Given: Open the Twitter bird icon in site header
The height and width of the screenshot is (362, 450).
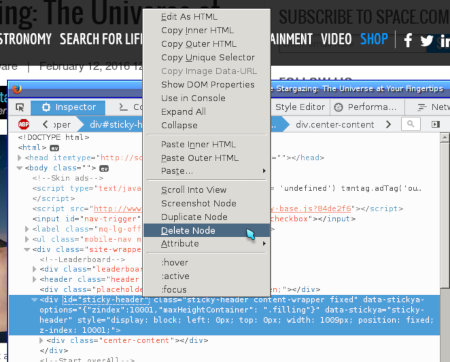Looking at the screenshot, I should [x=427, y=41].
